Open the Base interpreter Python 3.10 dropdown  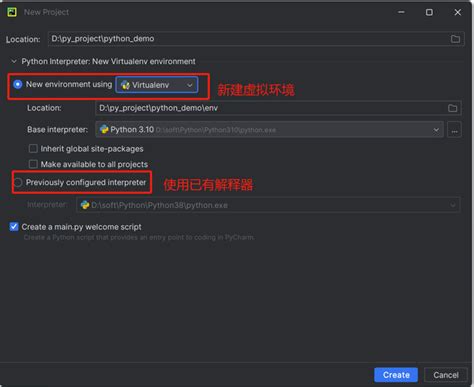tap(269, 130)
